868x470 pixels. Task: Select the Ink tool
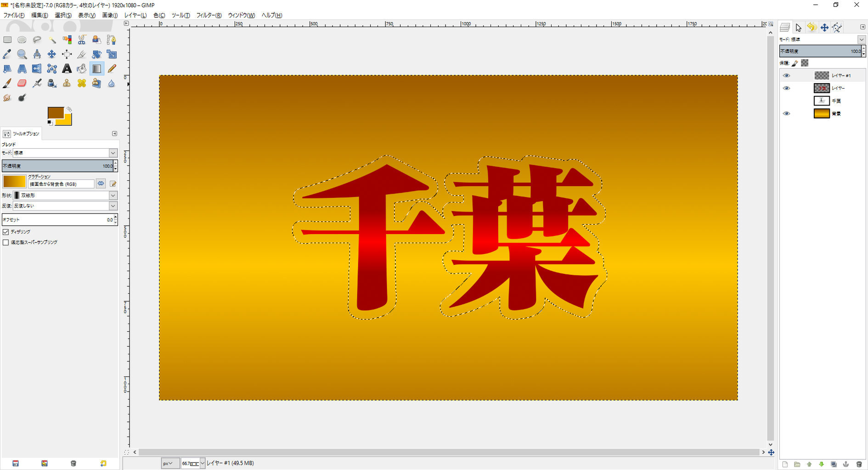52,83
